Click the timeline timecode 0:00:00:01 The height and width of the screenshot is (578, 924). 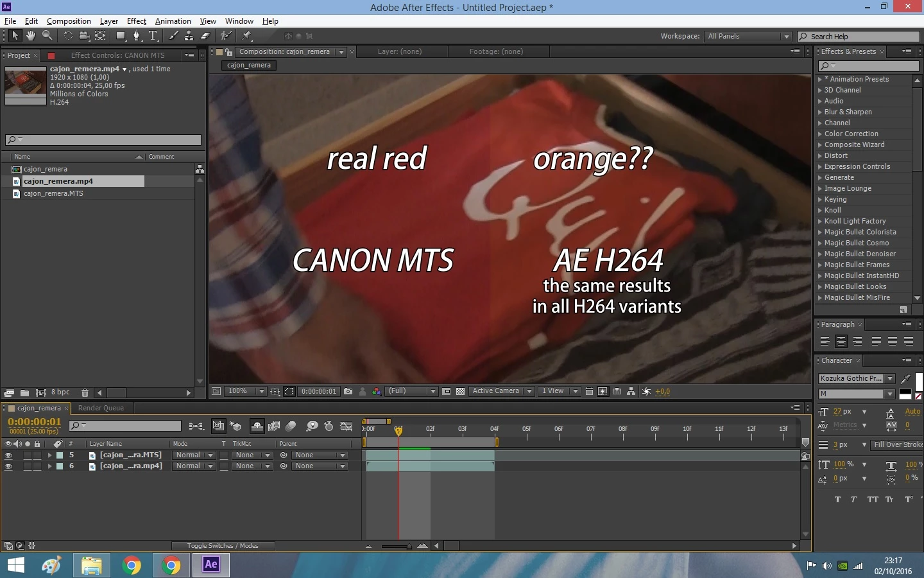coord(34,422)
